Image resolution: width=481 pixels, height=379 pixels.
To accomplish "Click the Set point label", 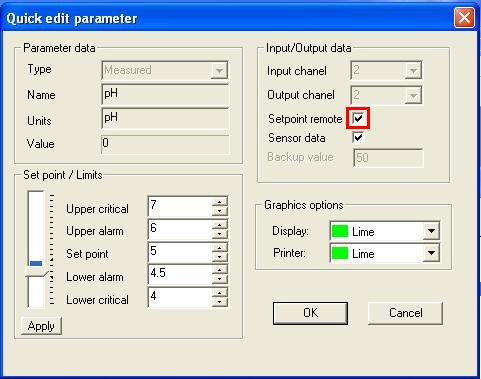I will tap(87, 254).
